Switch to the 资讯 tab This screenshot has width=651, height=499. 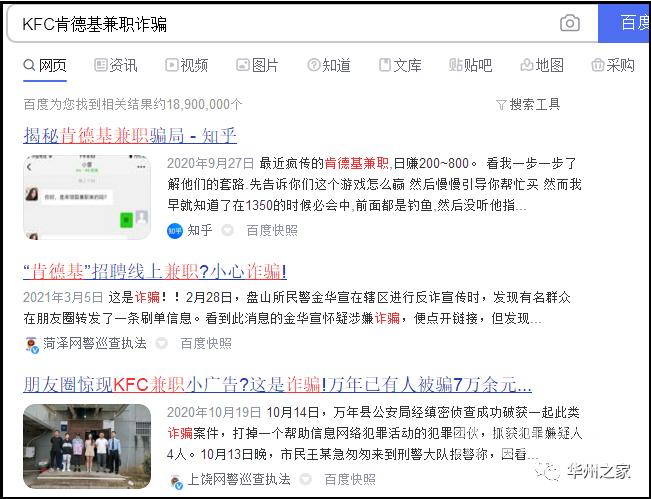click(x=115, y=65)
